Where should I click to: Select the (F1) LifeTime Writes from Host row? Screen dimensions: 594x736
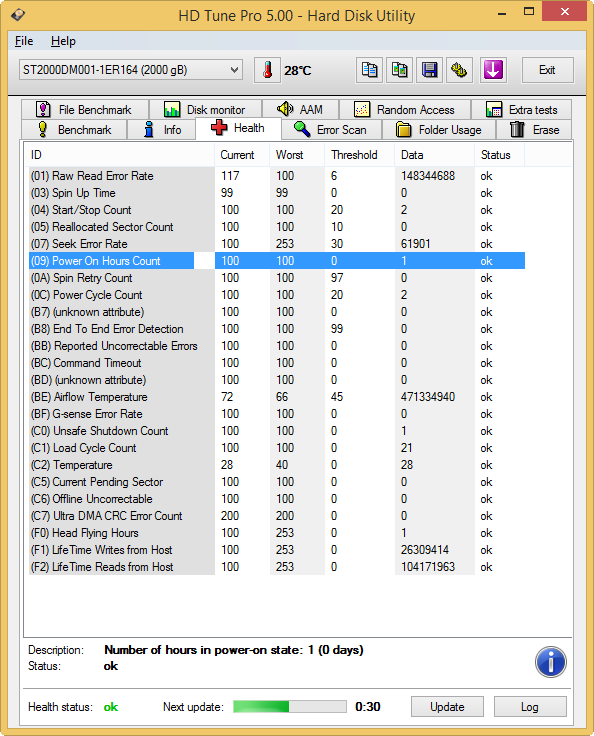277,550
